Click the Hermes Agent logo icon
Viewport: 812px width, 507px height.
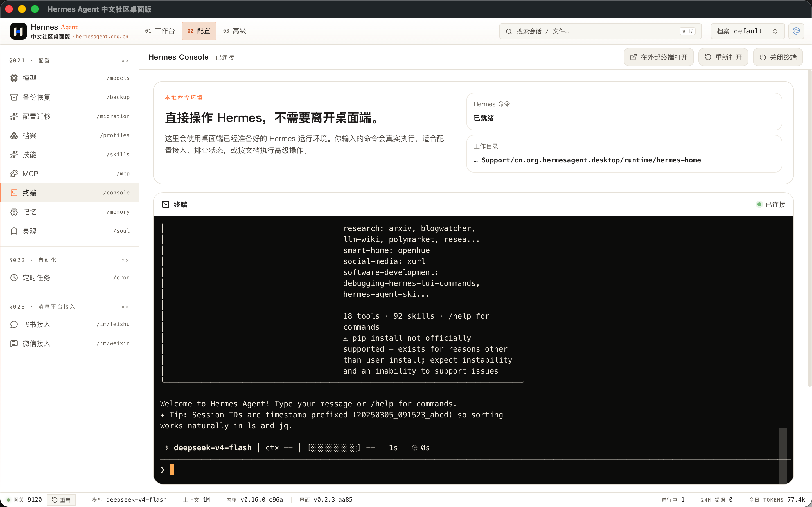pos(19,31)
